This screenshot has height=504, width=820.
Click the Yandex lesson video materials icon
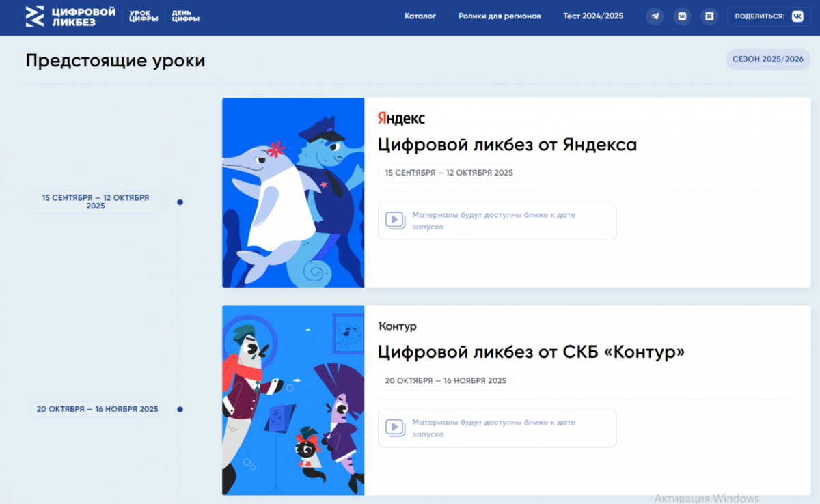point(394,220)
